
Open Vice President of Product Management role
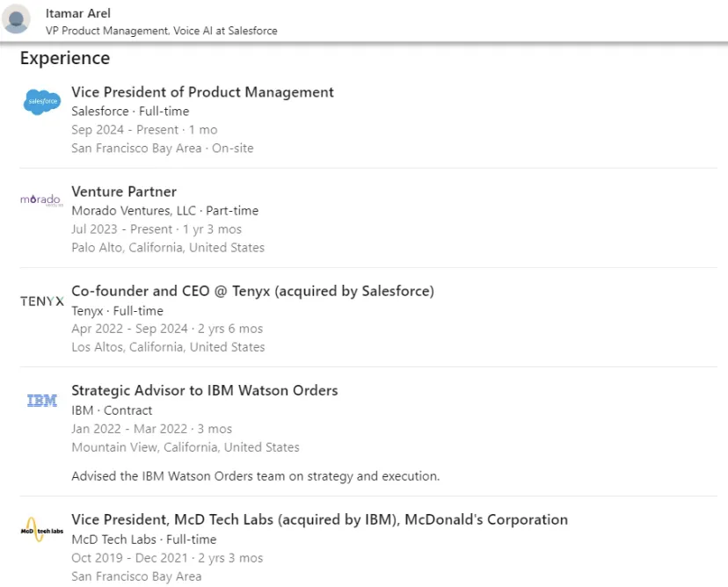(x=202, y=92)
